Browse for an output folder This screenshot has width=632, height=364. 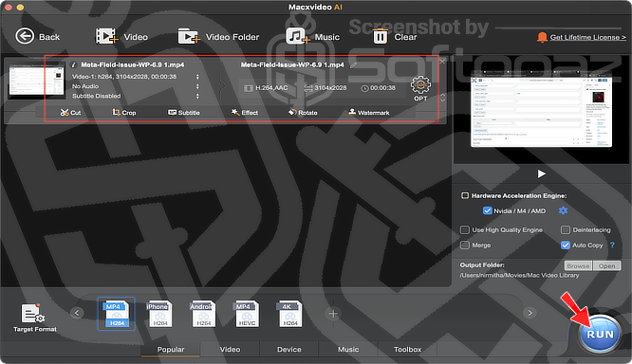click(578, 265)
